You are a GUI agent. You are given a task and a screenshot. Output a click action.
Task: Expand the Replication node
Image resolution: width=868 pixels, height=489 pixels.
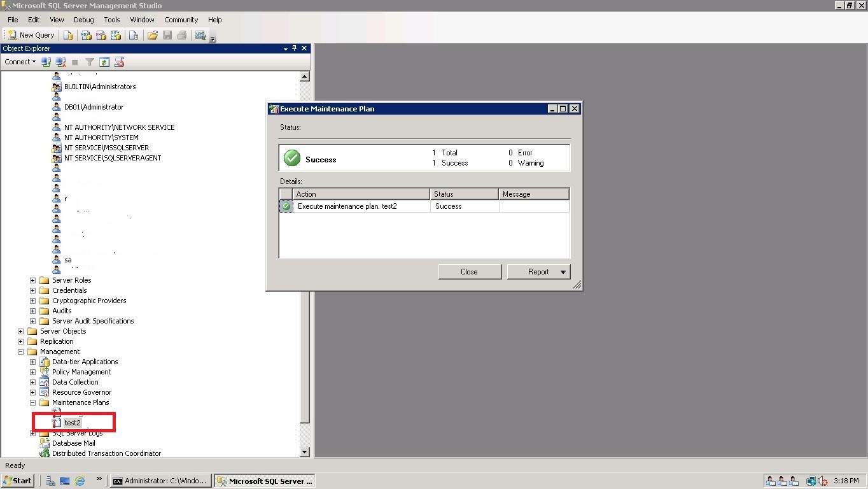[x=20, y=341]
